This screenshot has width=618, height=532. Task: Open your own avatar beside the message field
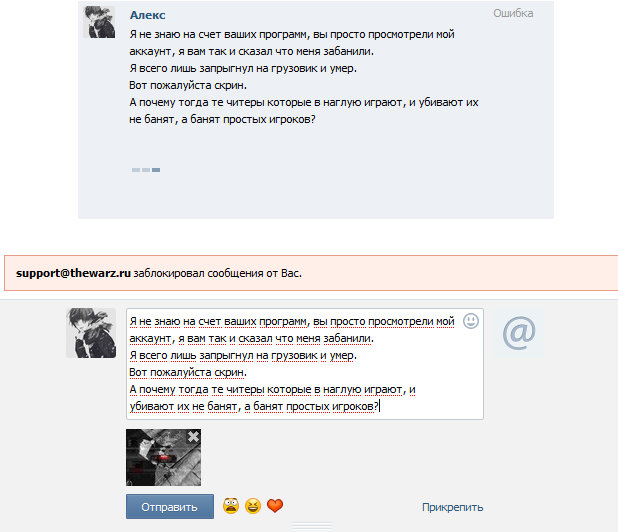click(x=91, y=333)
